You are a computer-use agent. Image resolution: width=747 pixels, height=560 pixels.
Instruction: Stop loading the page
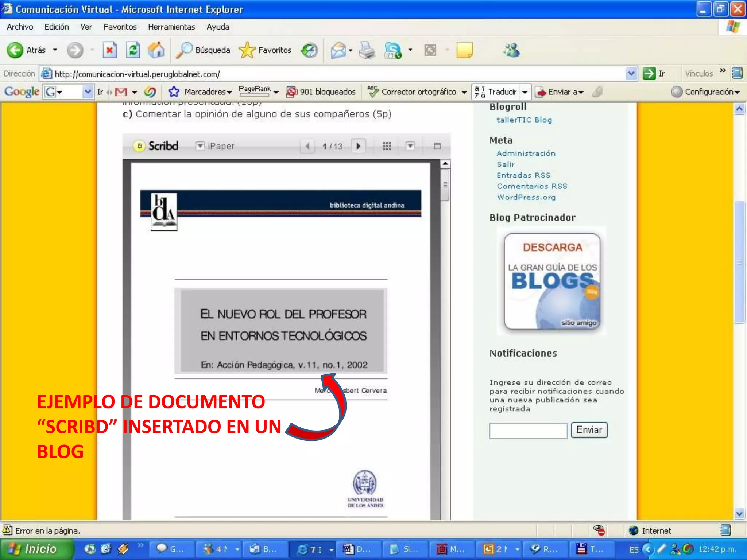(x=109, y=50)
